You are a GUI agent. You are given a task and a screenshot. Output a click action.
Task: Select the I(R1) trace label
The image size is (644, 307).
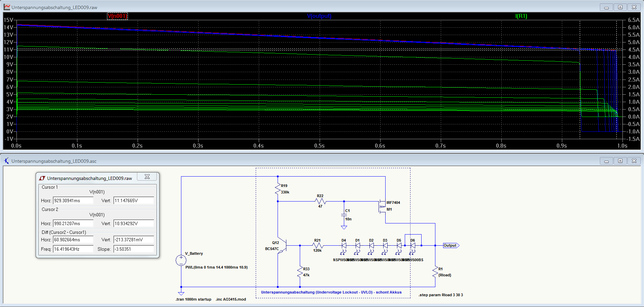click(521, 16)
